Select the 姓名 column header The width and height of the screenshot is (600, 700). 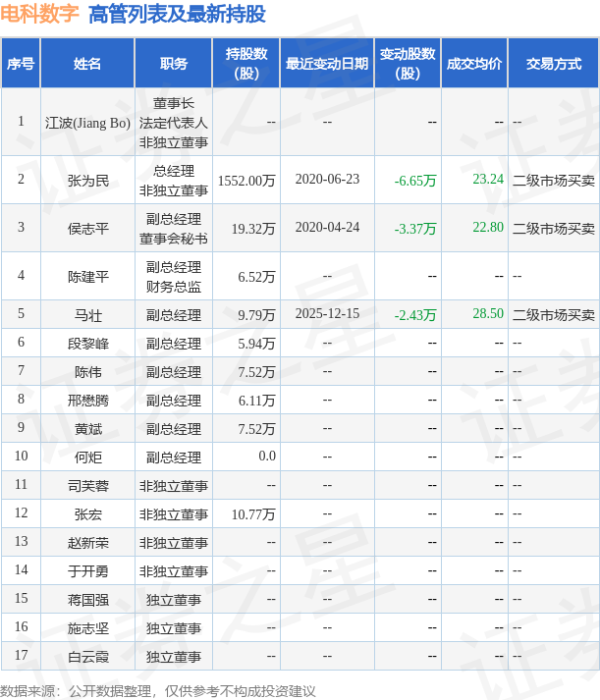[87, 64]
